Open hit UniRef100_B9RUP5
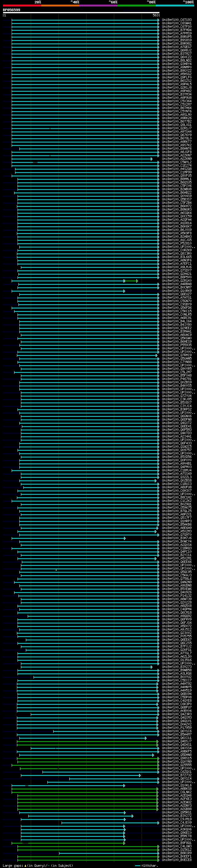197x868 pixels. pos(176,37)
